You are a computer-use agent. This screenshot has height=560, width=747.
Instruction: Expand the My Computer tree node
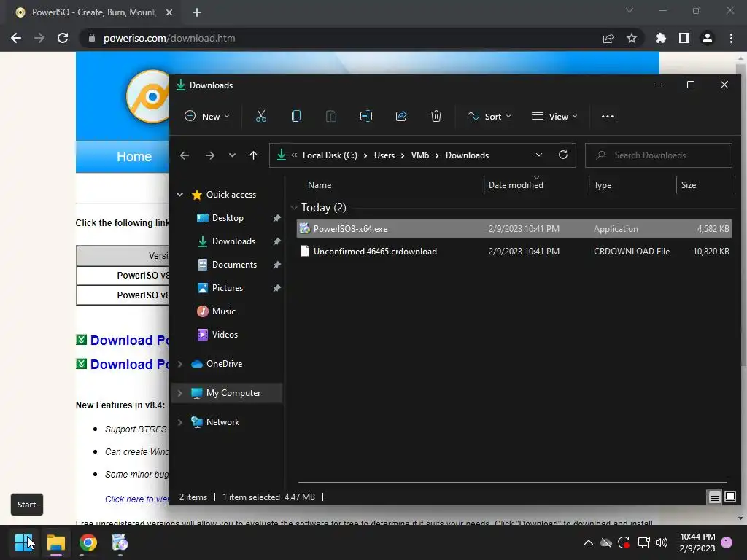tap(180, 393)
